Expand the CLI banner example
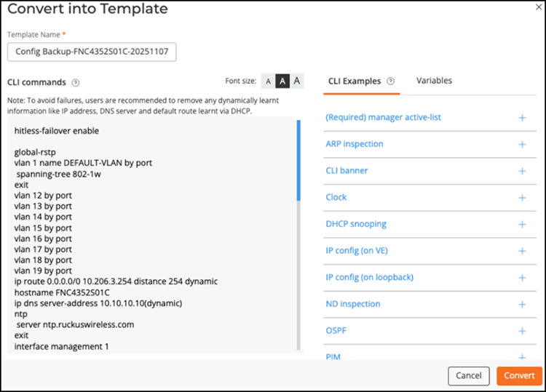 521,171
